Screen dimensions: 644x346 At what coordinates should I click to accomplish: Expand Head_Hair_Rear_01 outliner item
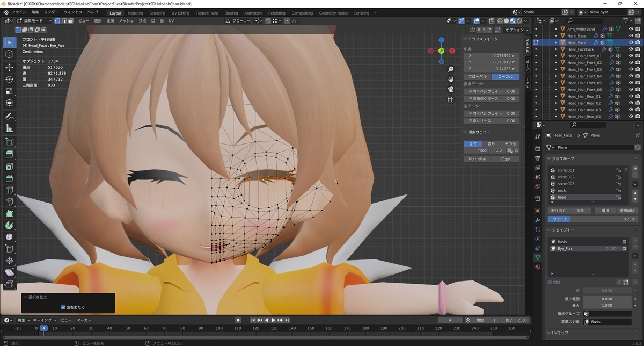(x=556, y=96)
